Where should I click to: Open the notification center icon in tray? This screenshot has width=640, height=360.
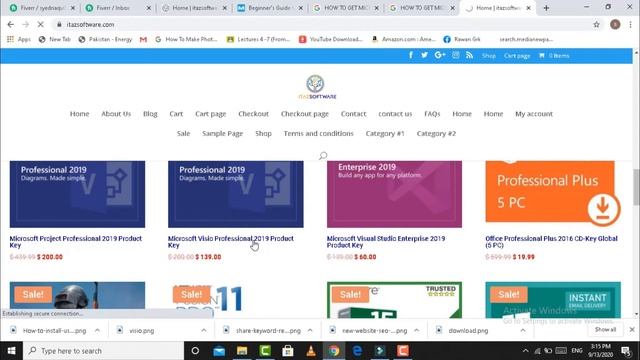[x=626, y=351]
